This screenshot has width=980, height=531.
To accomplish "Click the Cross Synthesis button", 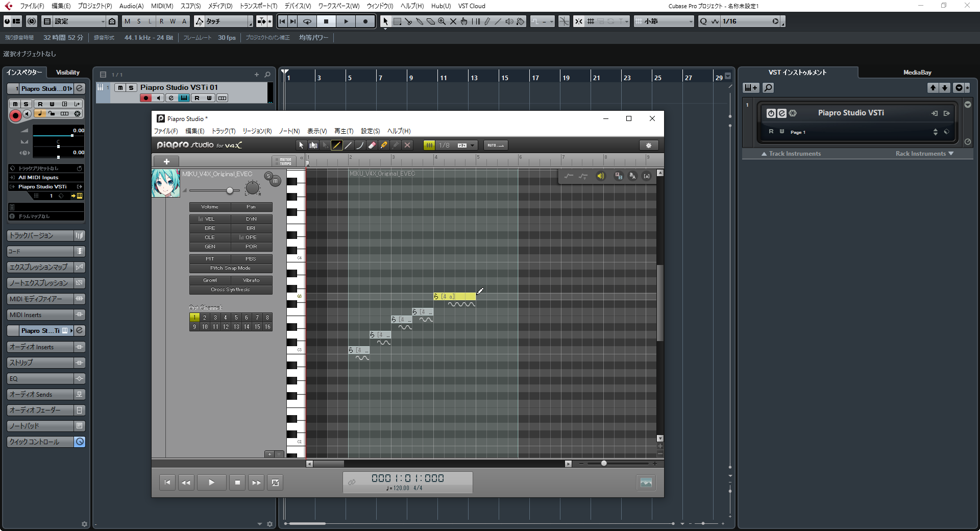I will (x=230, y=289).
